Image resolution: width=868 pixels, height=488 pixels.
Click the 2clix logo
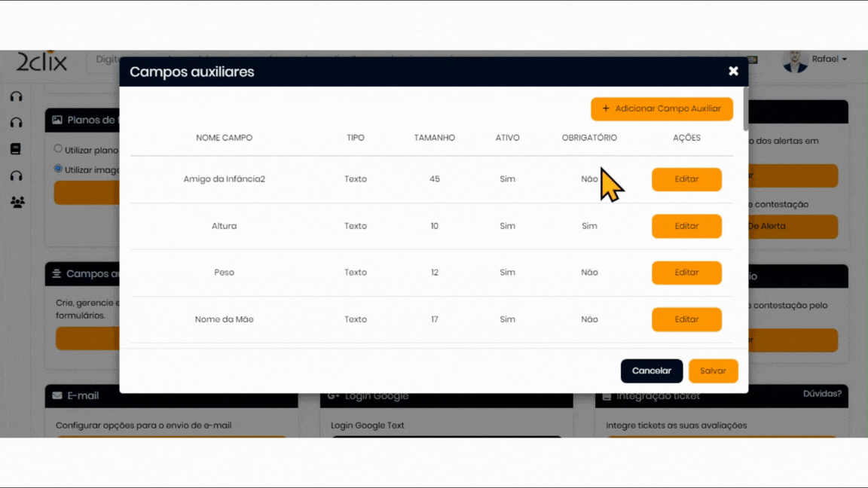[41, 62]
